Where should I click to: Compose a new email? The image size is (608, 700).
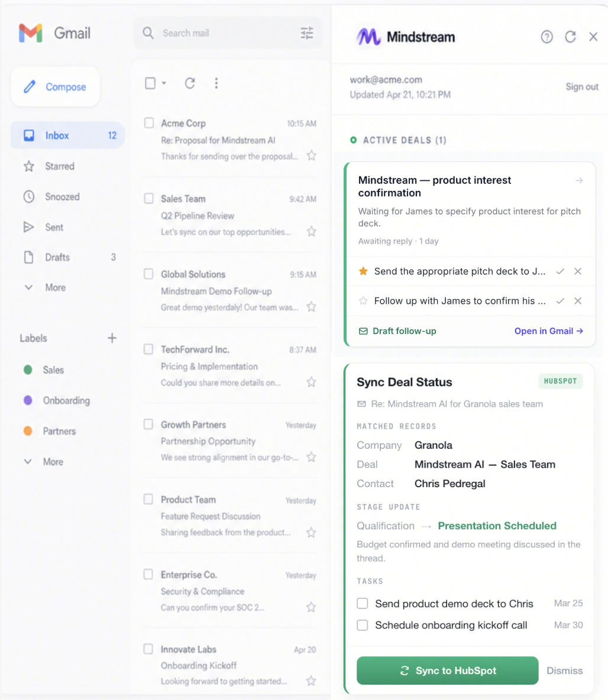pyautogui.click(x=56, y=86)
